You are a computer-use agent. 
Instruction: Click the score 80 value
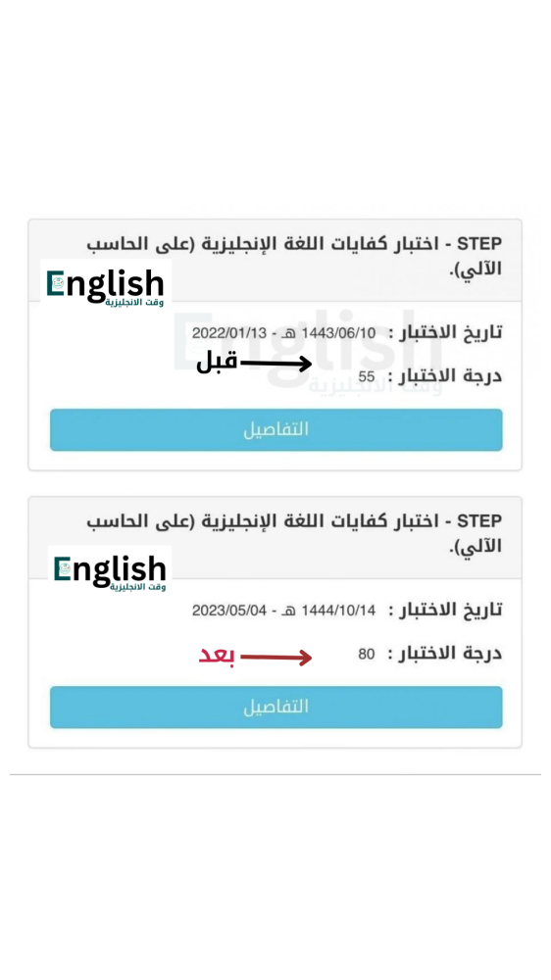pyautogui.click(x=367, y=655)
